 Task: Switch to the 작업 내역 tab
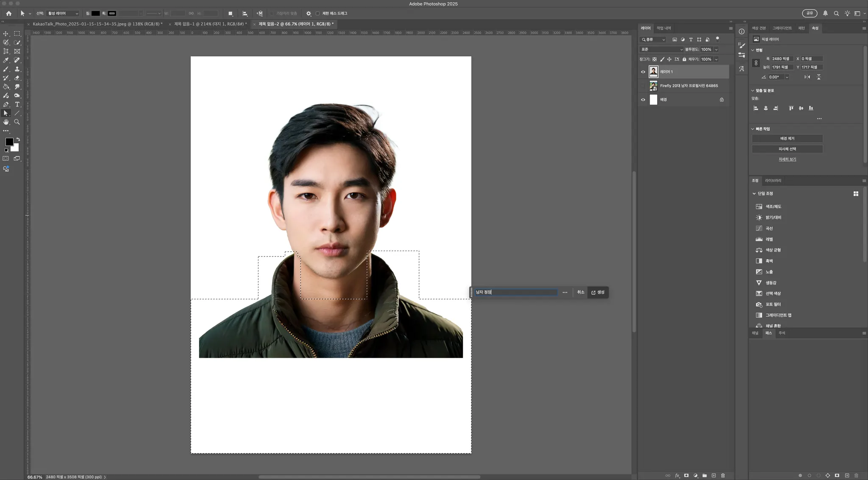click(664, 28)
